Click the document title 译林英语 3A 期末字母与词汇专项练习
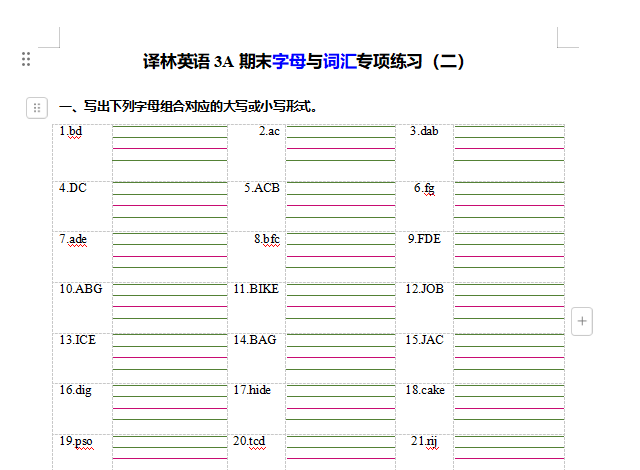640x470 pixels. [303, 62]
